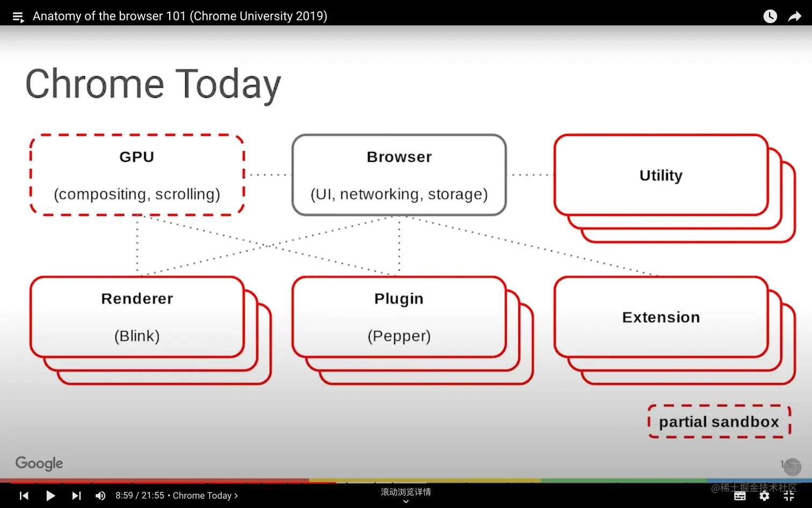
Task: Click the Browser box in the slide
Action: pos(399,175)
